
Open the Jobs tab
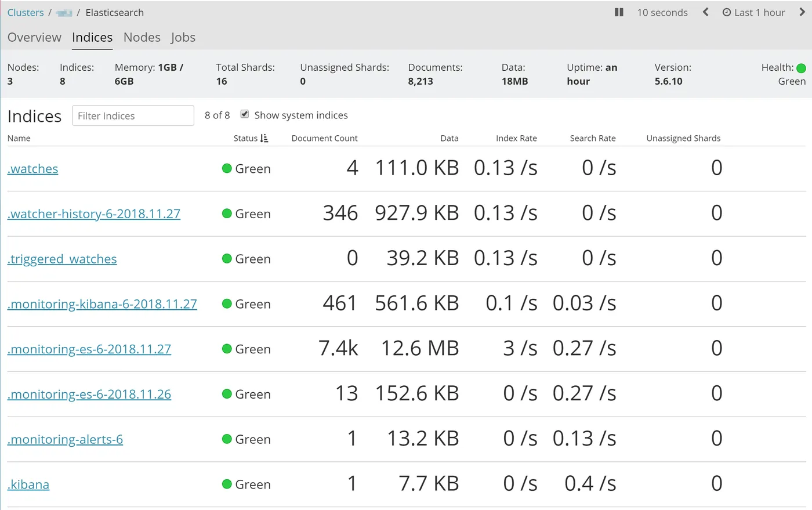pyautogui.click(x=183, y=37)
